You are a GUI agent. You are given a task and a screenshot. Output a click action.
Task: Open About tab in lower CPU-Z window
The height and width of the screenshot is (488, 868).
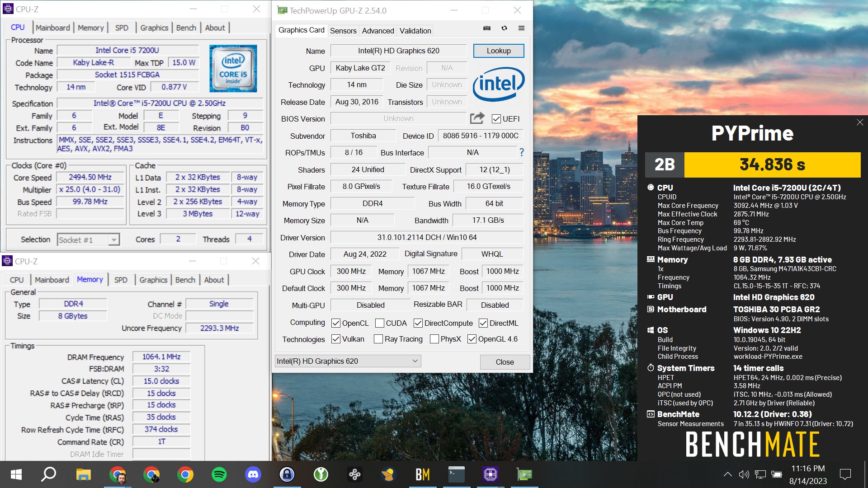pyautogui.click(x=214, y=280)
